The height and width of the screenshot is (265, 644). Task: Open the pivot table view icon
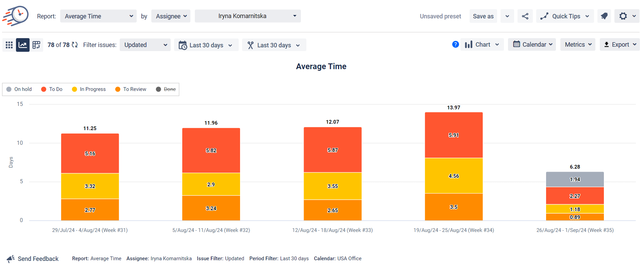coord(36,45)
